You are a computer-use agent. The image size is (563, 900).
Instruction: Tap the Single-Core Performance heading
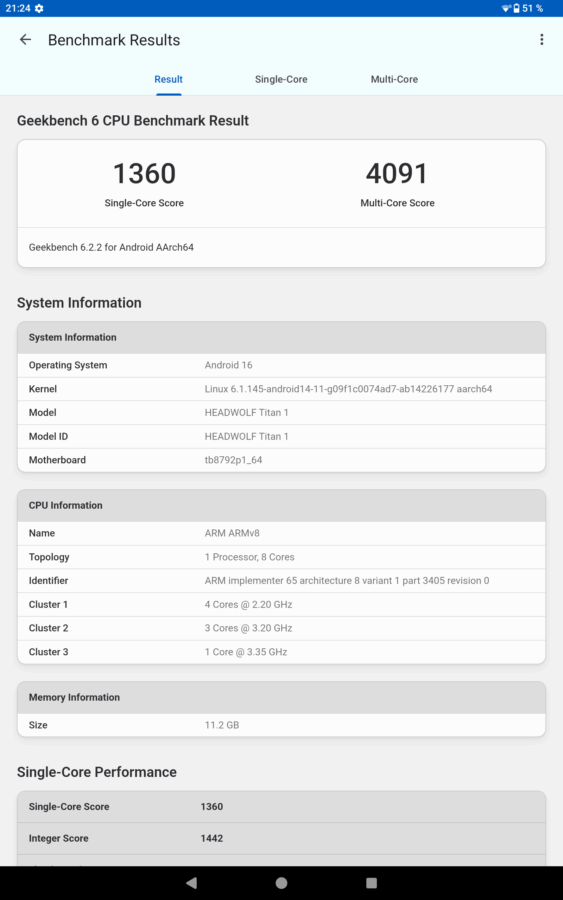[x=96, y=772]
